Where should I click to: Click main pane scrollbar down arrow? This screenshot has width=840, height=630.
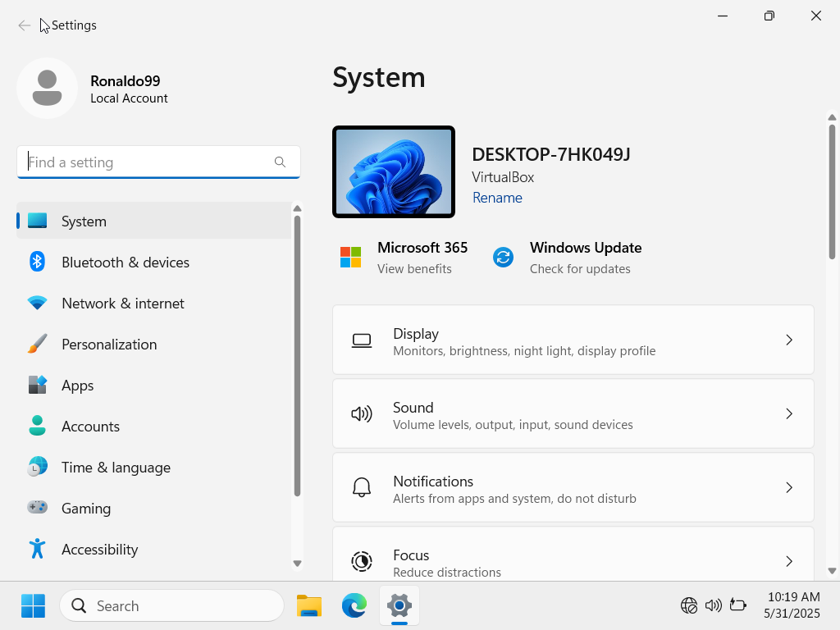pos(832,571)
